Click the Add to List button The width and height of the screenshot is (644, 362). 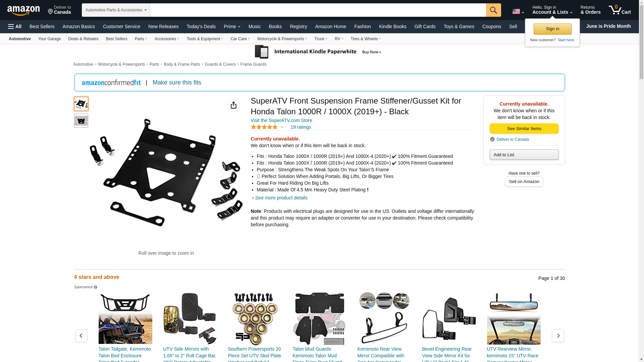click(x=524, y=155)
